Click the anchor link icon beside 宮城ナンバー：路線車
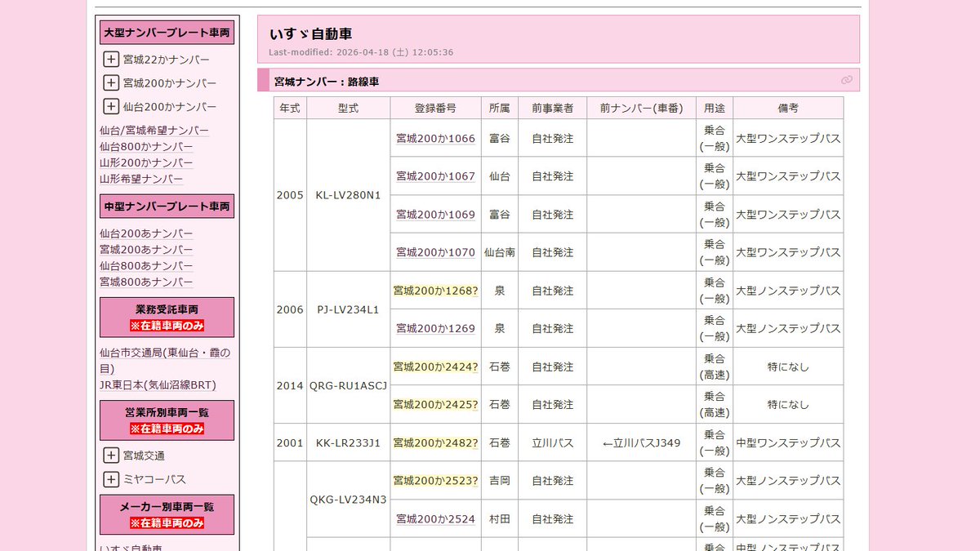Viewport: 980px width, 551px height. point(847,80)
